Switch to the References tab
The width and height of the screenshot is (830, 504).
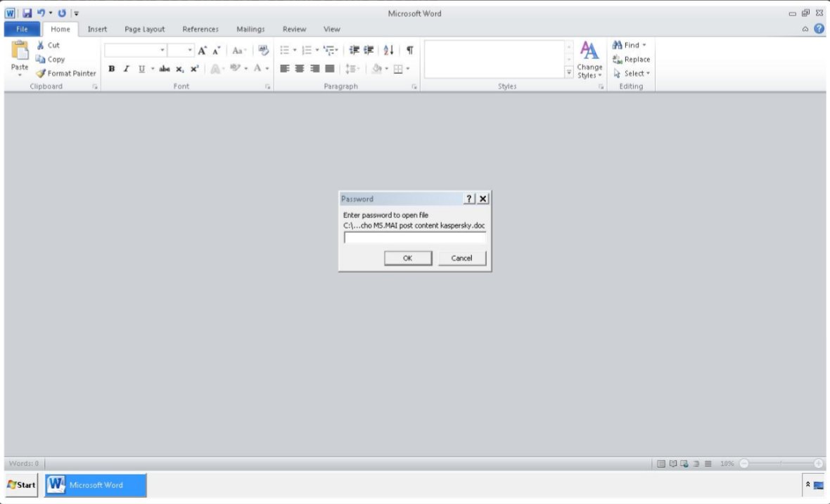coord(200,29)
